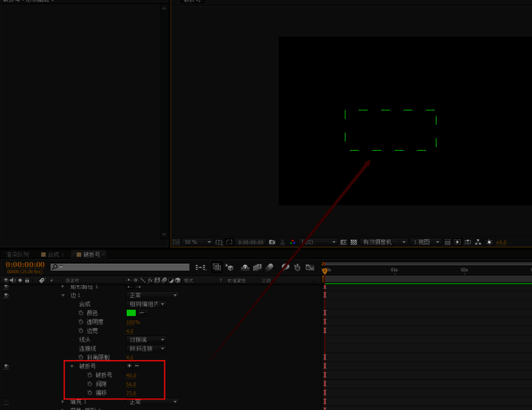
Task: Toggle transparency grid in viewer bar
Action: click(x=354, y=243)
